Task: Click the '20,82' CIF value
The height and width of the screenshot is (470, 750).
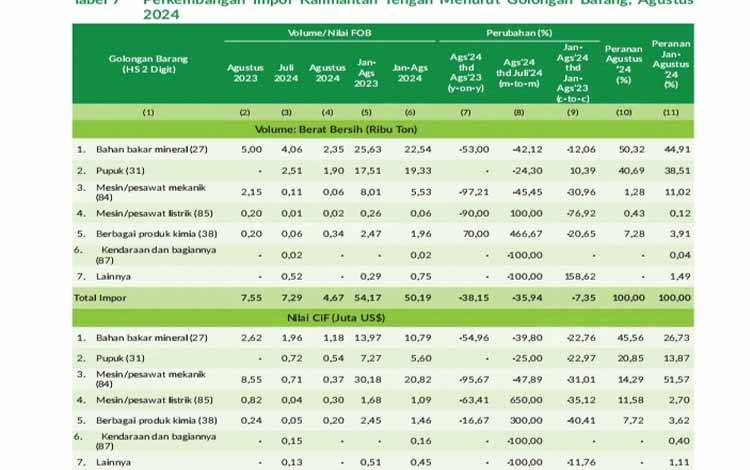Action: [x=418, y=379]
